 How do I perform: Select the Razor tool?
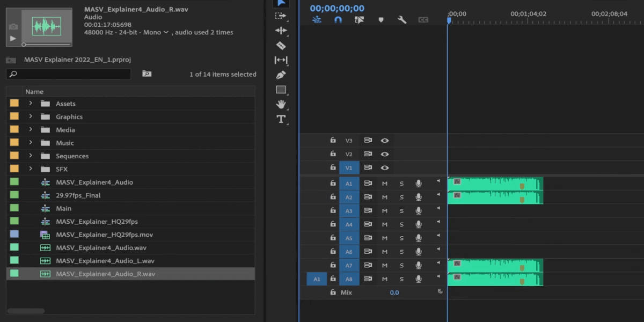[x=281, y=46]
